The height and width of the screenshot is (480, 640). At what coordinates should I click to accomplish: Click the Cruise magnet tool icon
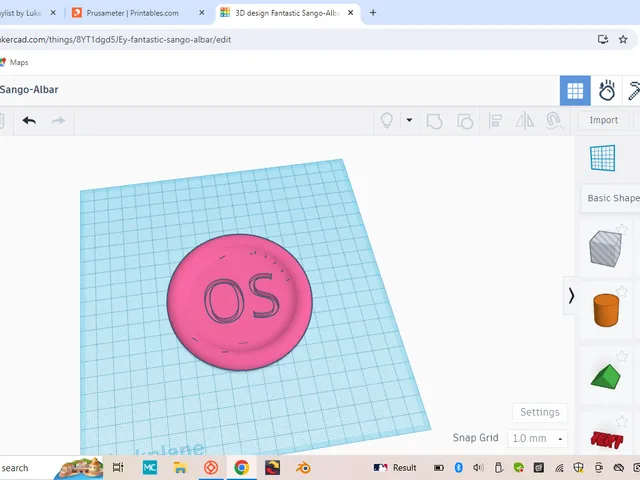pos(553,121)
